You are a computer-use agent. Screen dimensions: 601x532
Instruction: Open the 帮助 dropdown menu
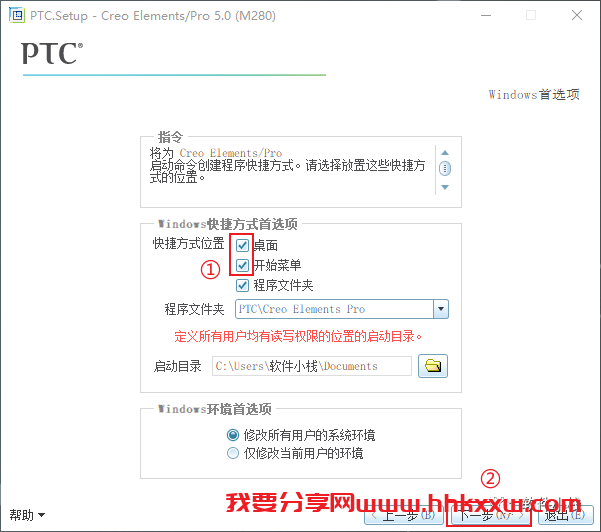click(27, 515)
